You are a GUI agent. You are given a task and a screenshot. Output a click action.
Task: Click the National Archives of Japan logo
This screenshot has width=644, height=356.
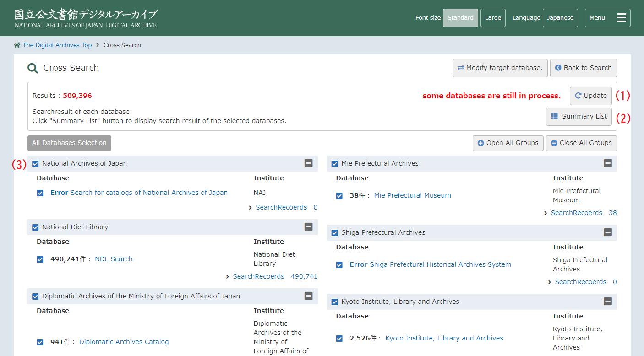point(86,18)
